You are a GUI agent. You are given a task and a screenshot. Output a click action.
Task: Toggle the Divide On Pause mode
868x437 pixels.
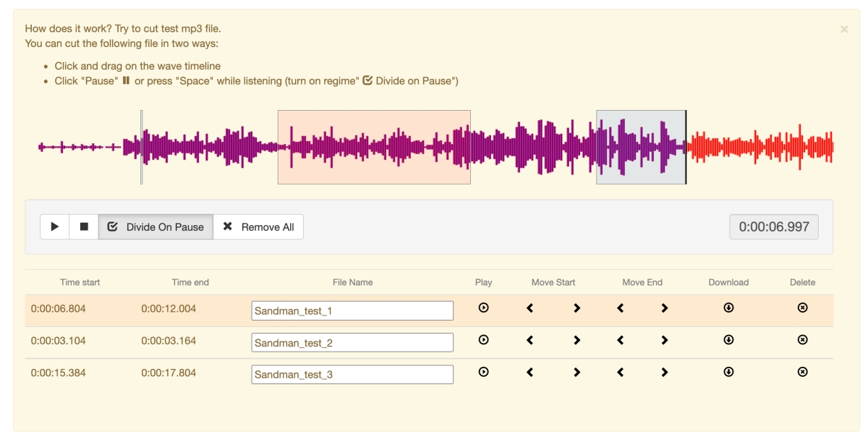(156, 226)
